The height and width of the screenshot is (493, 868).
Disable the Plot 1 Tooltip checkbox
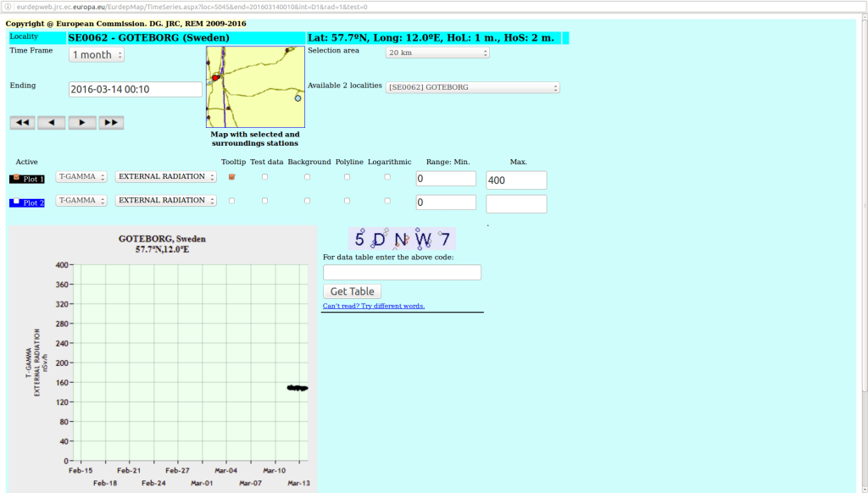[231, 177]
